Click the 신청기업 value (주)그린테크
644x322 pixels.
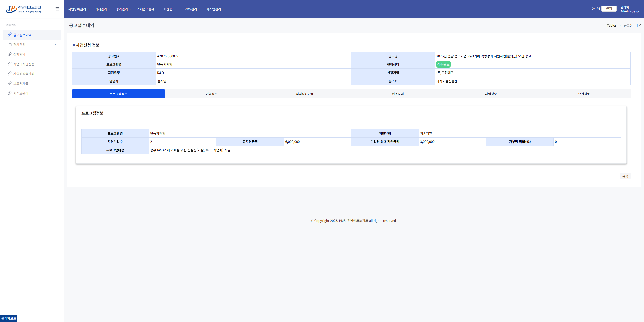[445, 73]
